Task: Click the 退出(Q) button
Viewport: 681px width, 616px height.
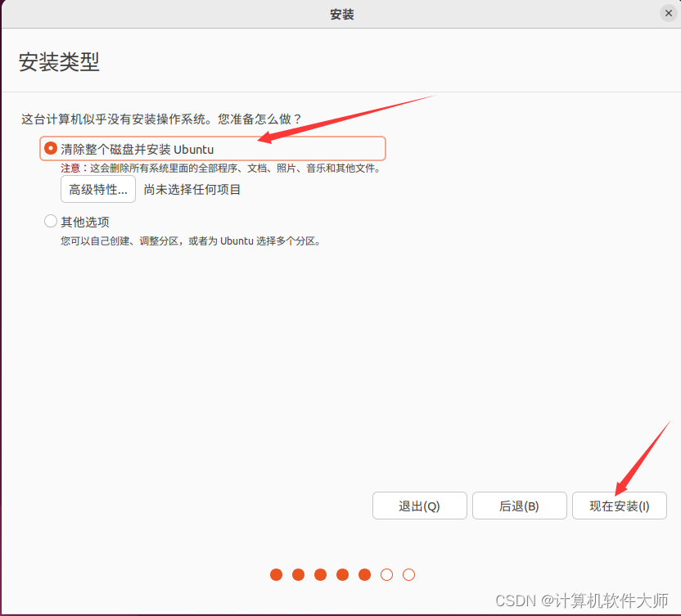Action: 420,506
